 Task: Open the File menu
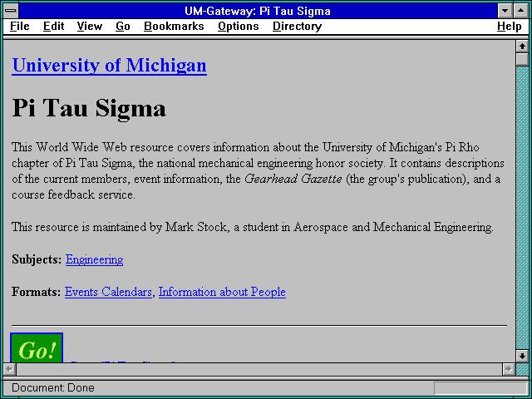tap(20, 27)
